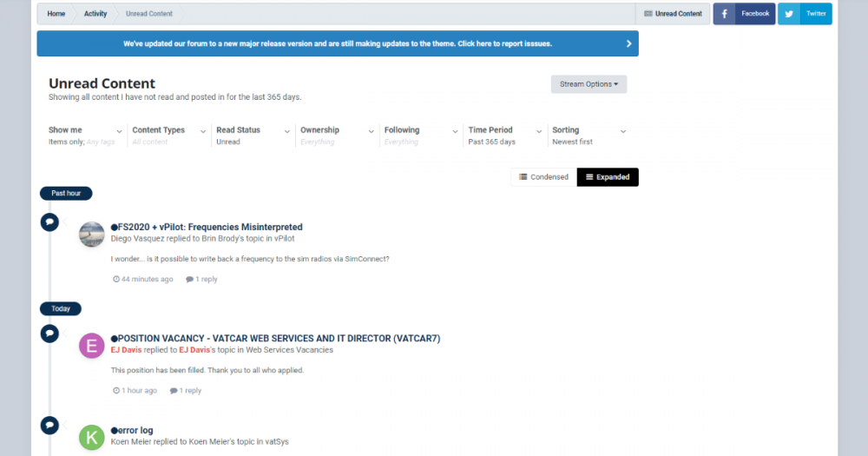This screenshot has width=868, height=456.
Task: Click the Twitter bird button
Action: coord(789,14)
